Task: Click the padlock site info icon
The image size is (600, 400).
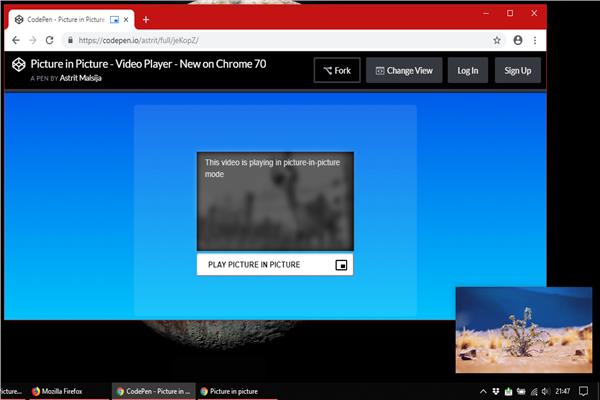Action: coord(71,40)
